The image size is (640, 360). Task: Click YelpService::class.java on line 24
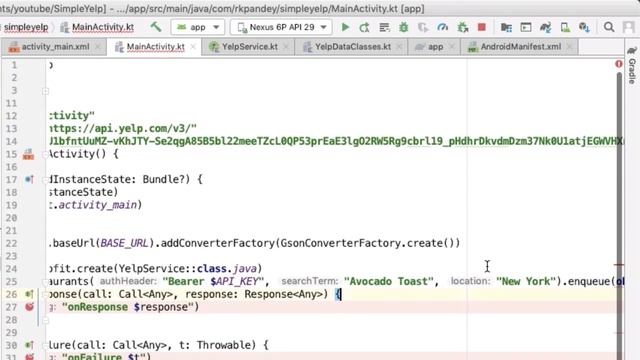click(x=188, y=269)
